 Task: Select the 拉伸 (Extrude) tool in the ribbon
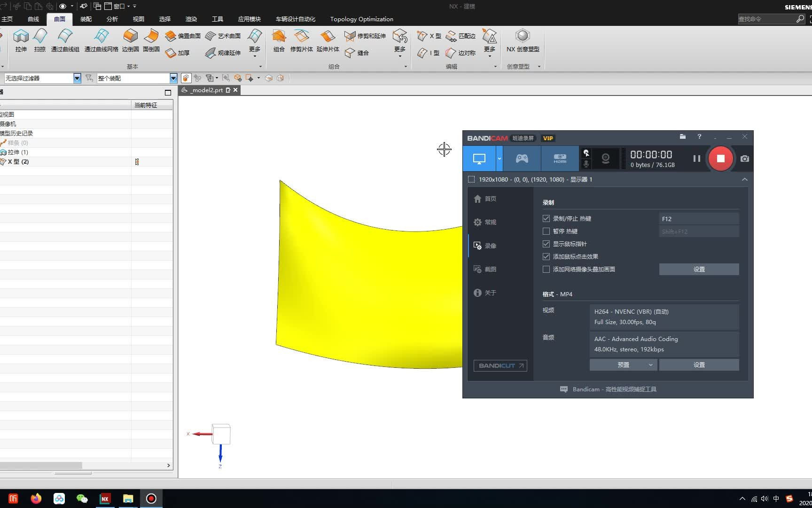21,40
